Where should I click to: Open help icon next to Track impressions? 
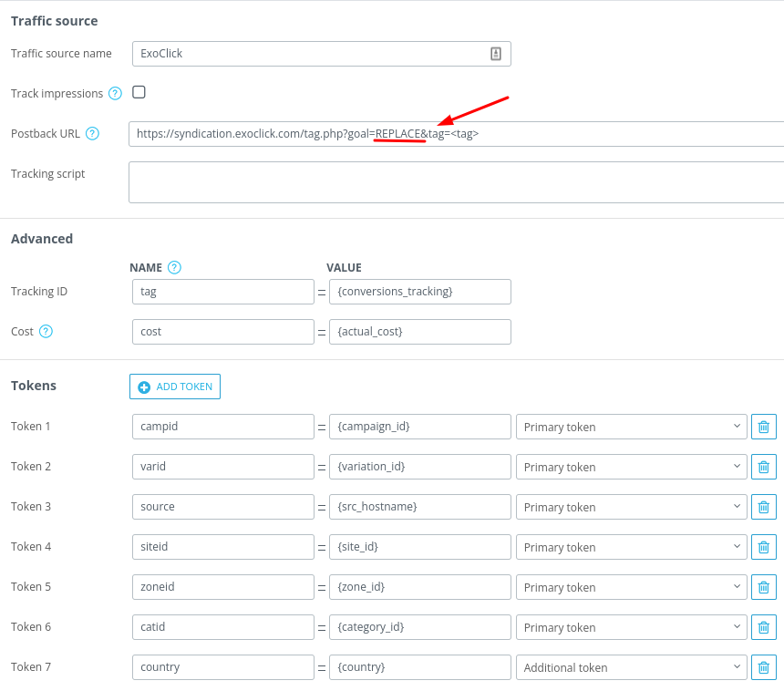point(115,93)
